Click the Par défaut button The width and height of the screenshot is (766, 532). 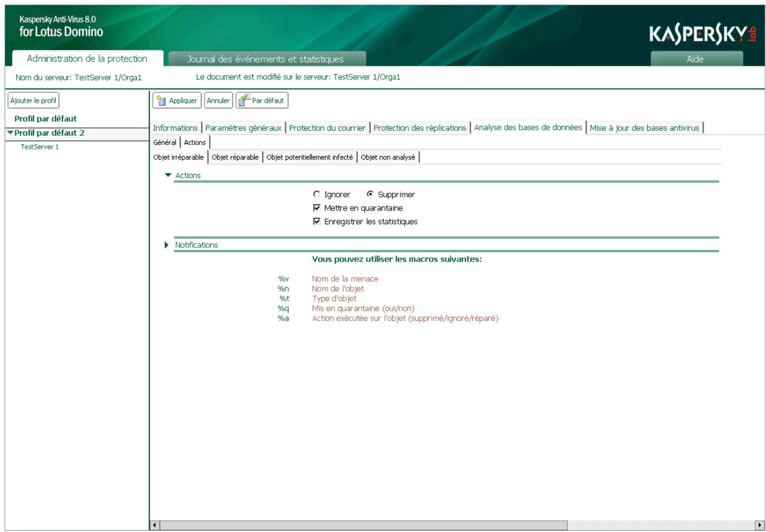(x=262, y=100)
